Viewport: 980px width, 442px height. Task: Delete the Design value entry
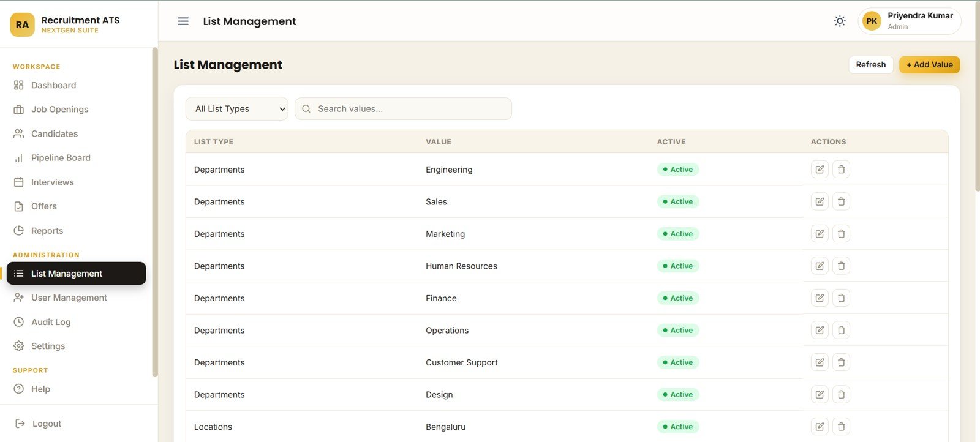(x=841, y=394)
